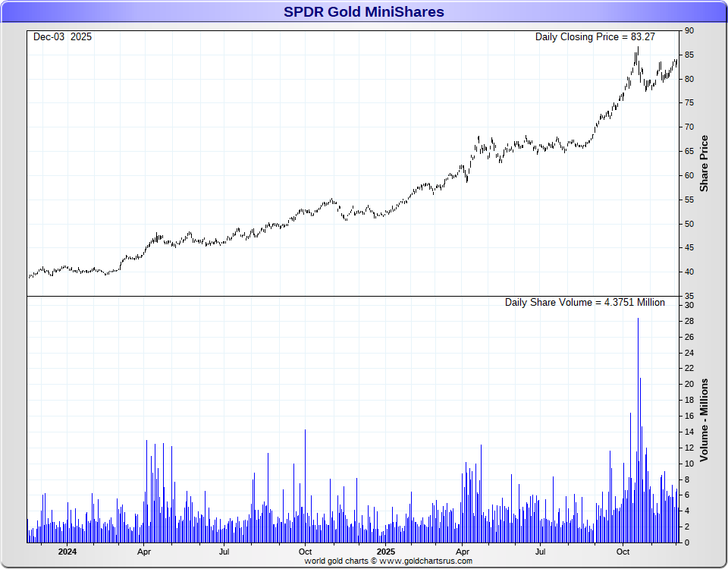Click the 16 tick on the volume axis
Viewport: 728px width, 569px height.
click(689, 417)
